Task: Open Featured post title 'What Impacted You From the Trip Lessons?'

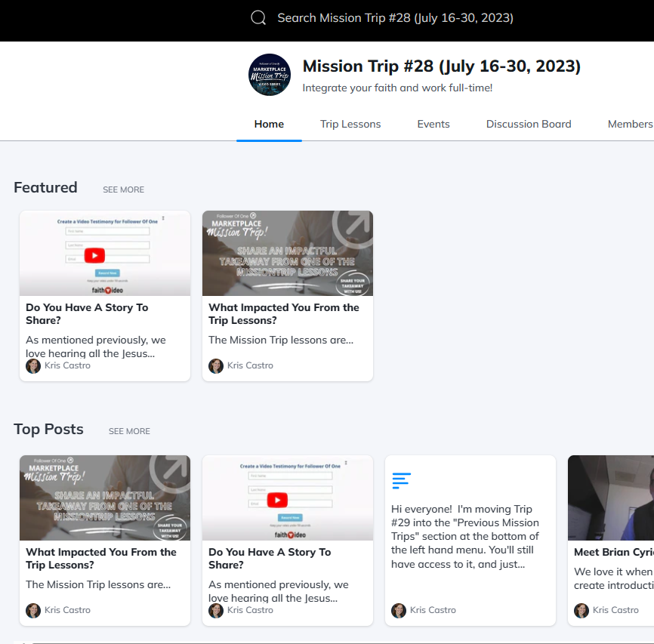Action: click(284, 313)
